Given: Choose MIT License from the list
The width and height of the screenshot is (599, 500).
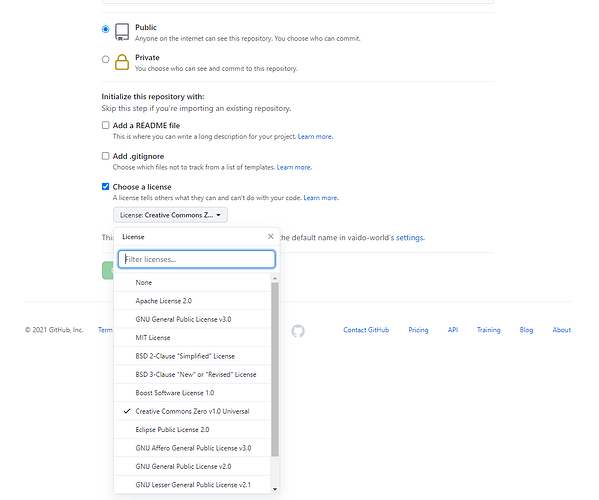Looking at the screenshot, I should coord(192,338).
